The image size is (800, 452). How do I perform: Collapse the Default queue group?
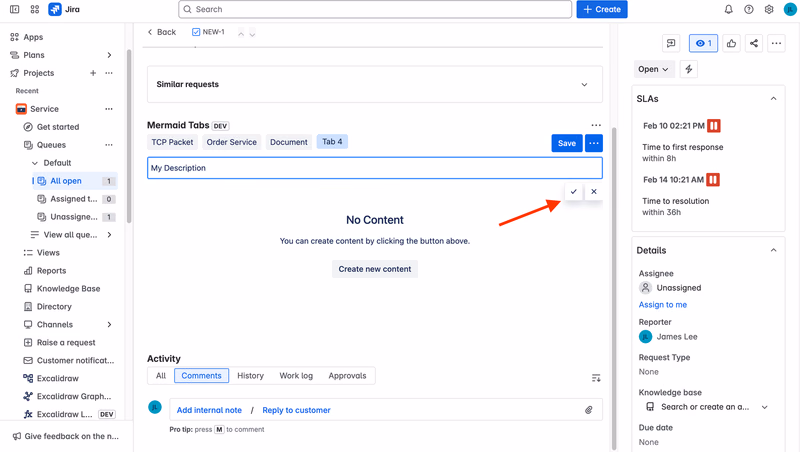click(35, 163)
